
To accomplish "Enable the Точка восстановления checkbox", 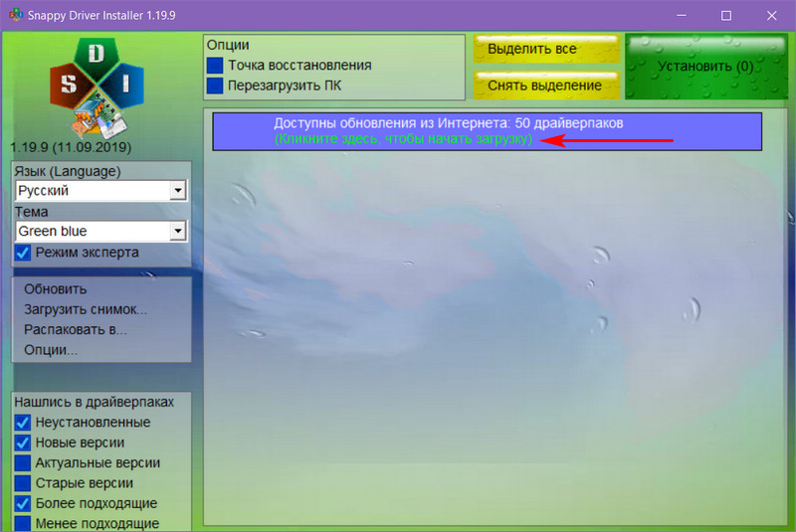I will (215, 66).
